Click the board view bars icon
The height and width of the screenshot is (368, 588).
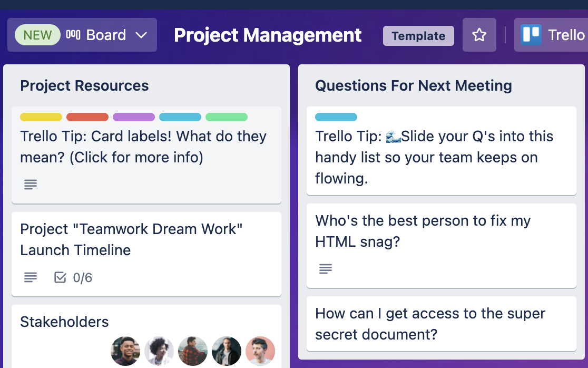coord(73,35)
